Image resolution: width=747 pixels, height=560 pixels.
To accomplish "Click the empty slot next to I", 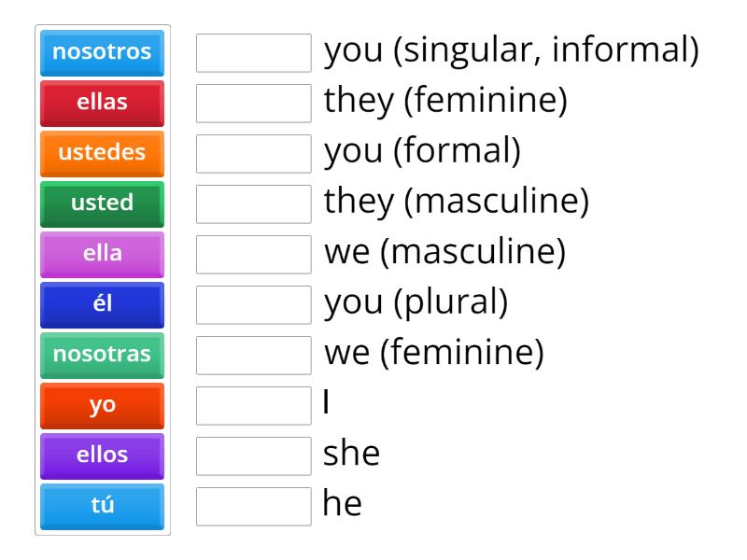I will (x=254, y=406).
